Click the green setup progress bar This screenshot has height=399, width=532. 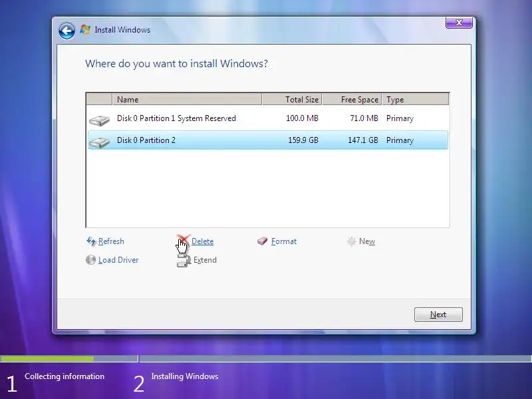(47, 358)
